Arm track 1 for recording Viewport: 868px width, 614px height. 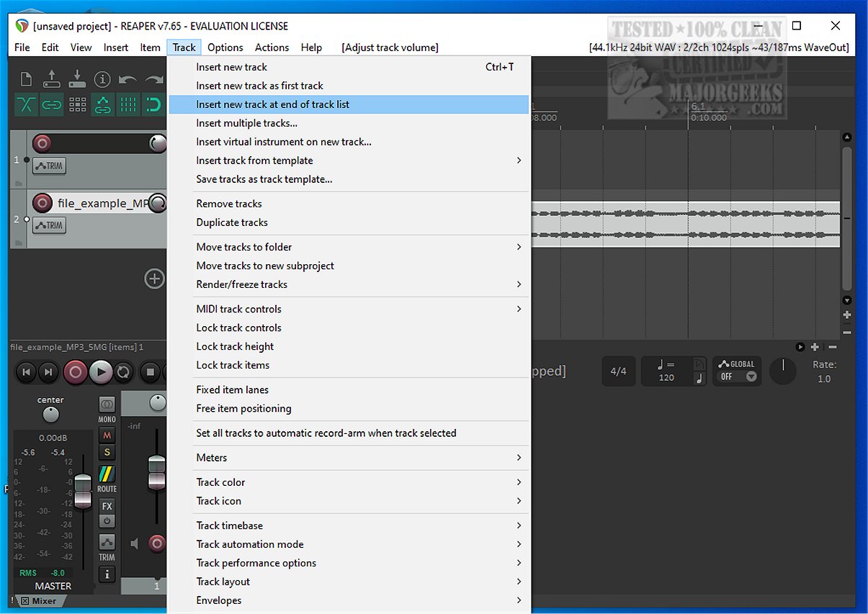pos(42,143)
